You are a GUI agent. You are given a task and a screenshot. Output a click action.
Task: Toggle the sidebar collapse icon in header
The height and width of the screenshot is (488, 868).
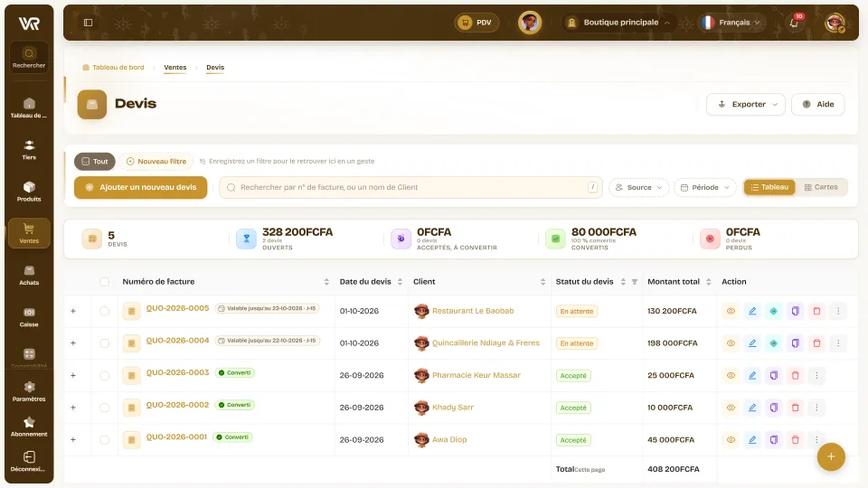(x=88, y=23)
